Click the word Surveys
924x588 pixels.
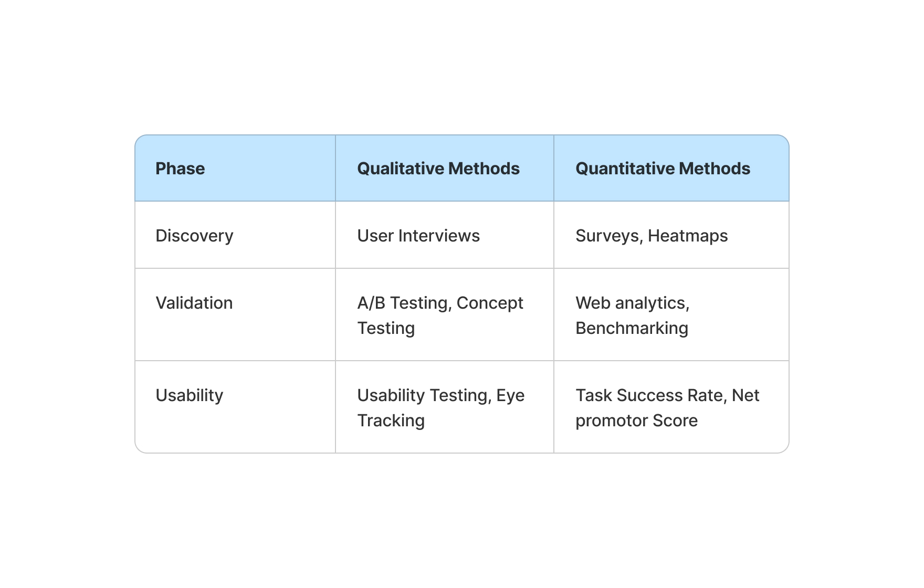(x=607, y=236)
